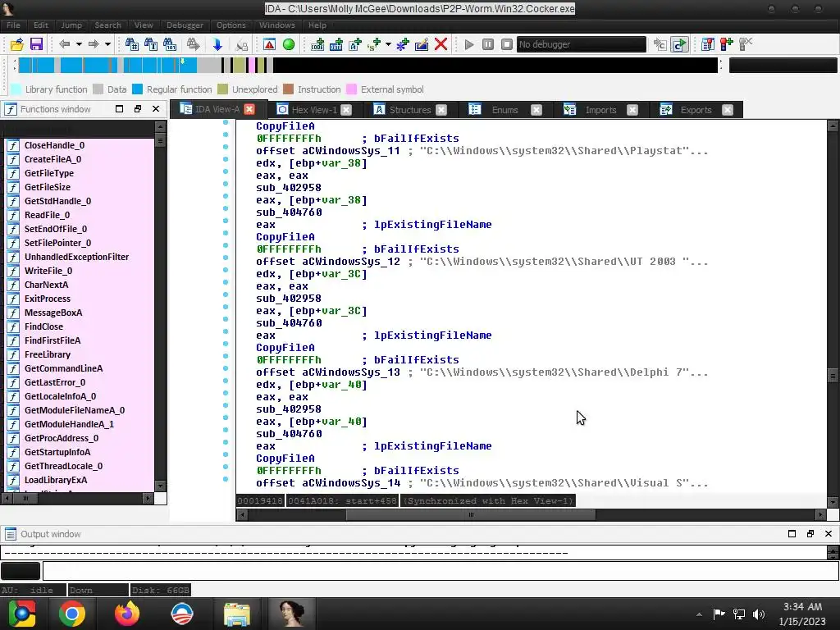Switch to the Exports tab

click(x=696, y=110)
